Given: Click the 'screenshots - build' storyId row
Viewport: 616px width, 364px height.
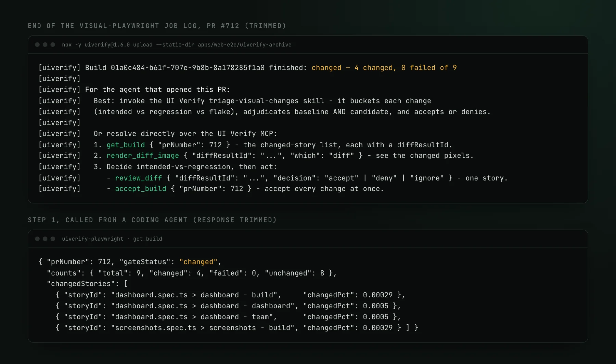Looking at the screenshot, I should tap(236, 328).
